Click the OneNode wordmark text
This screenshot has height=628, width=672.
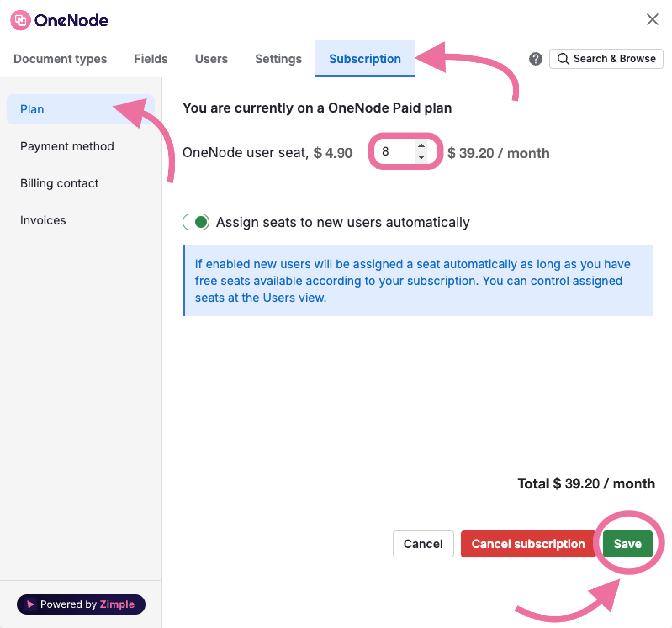71,20
